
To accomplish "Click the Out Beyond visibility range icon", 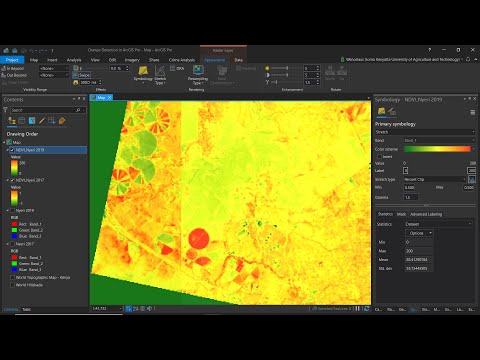I will [4, 75].
